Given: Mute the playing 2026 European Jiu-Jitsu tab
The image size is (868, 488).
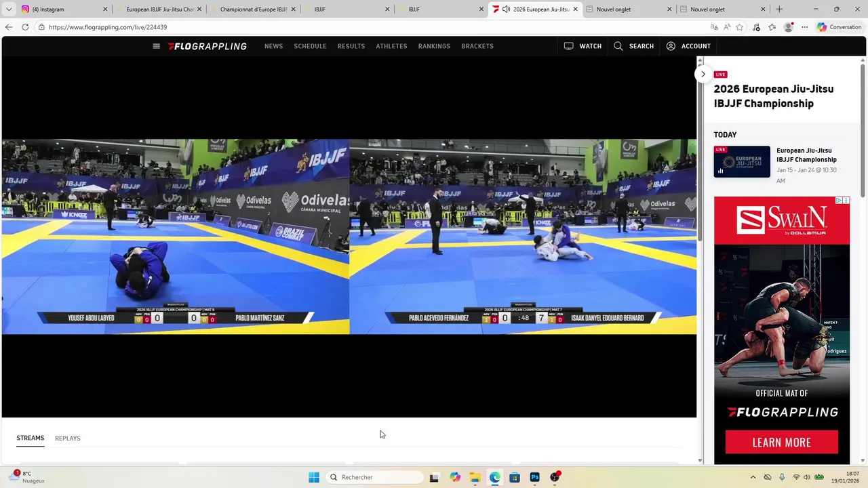Looking at the screenshot, I should tap(506, 9).
